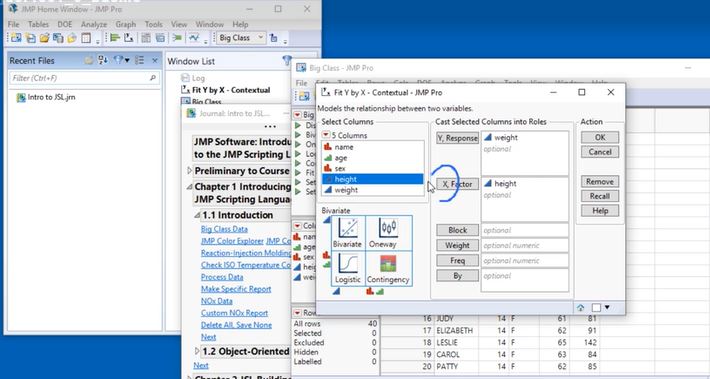The height and width of the screenshot is (379, 710).
Task: Click the Cancel button
Action: (600, 152)
